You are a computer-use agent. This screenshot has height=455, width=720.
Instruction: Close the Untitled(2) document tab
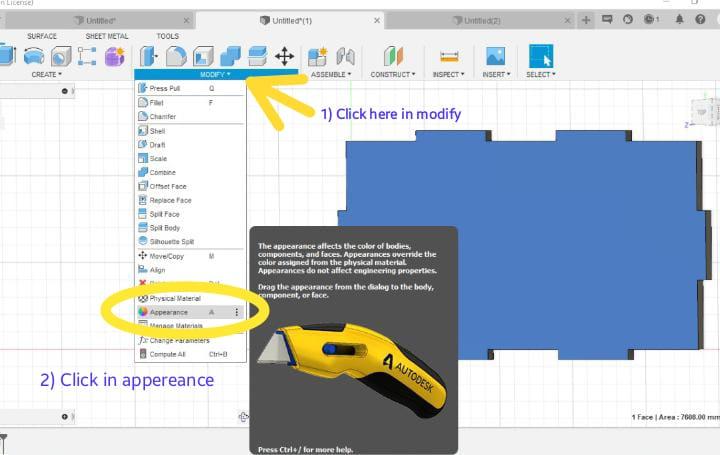(568, 21)
